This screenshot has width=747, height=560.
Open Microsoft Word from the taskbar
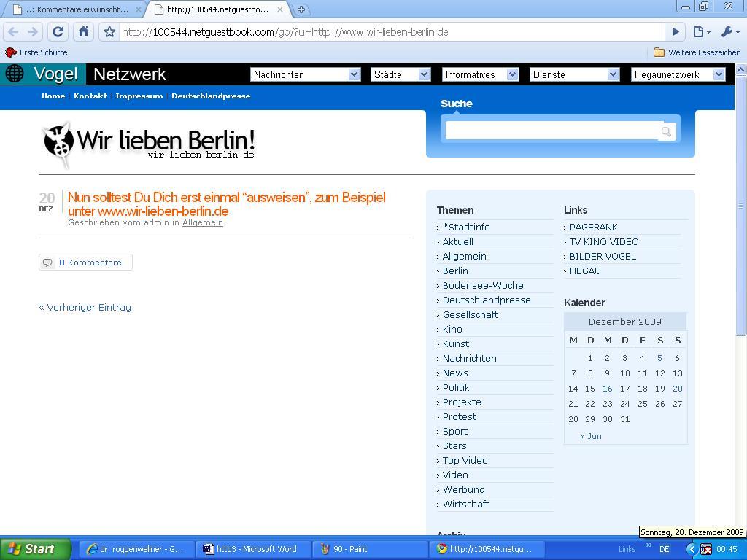coord(253,549)
